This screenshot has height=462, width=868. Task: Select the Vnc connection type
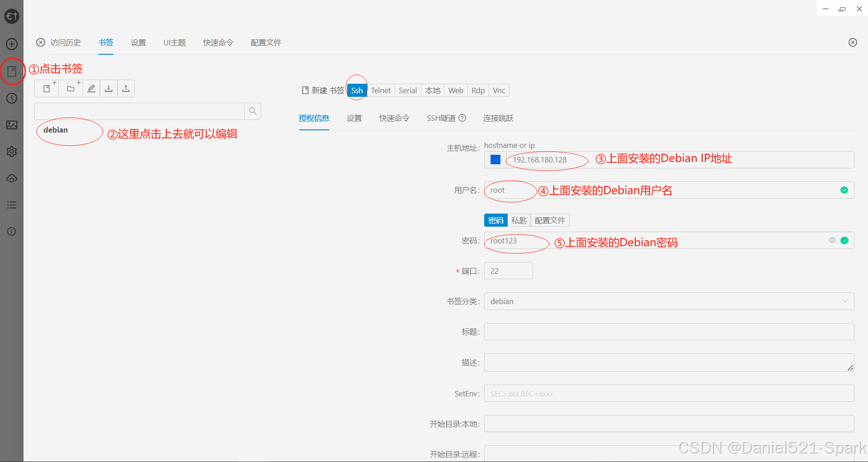point(499,90)
